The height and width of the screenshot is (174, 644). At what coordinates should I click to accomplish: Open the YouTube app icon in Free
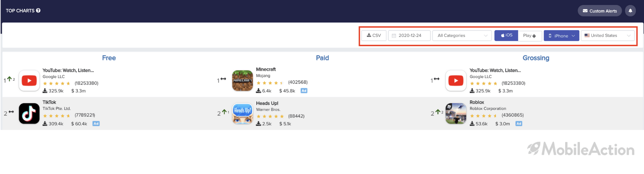point(29,80)
